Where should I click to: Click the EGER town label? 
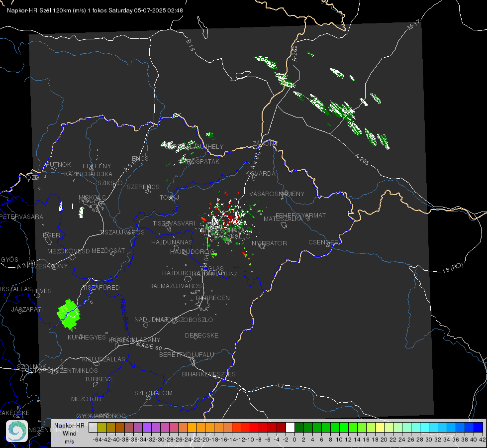[52, 235]
